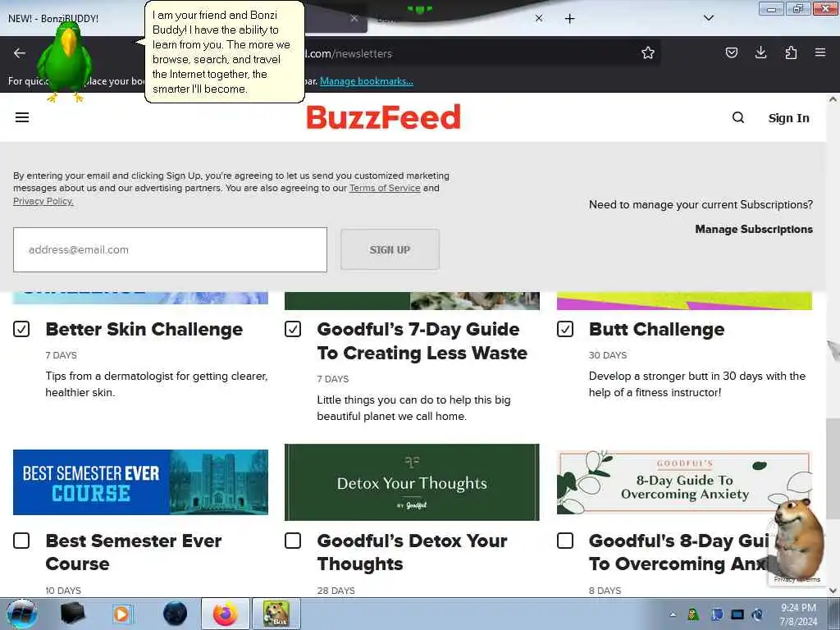Click the browser back arrow
Screen dimensions: 840x630
click(20, 53)
